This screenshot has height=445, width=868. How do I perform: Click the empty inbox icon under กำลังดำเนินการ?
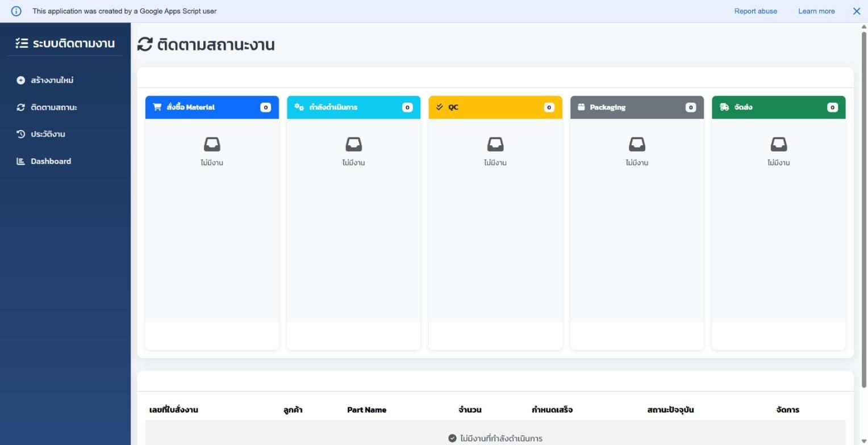[x=354, y=145]
